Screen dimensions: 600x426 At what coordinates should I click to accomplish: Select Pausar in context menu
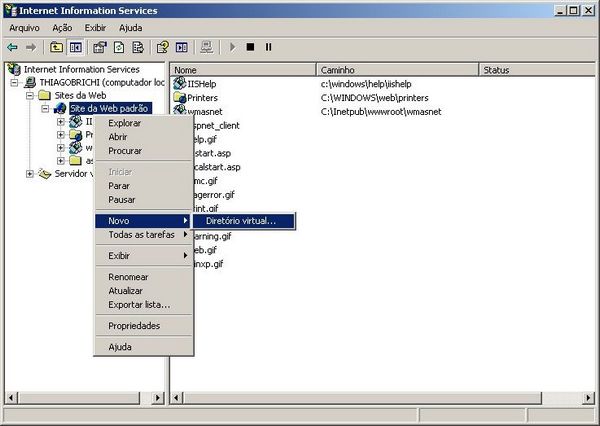143,200
